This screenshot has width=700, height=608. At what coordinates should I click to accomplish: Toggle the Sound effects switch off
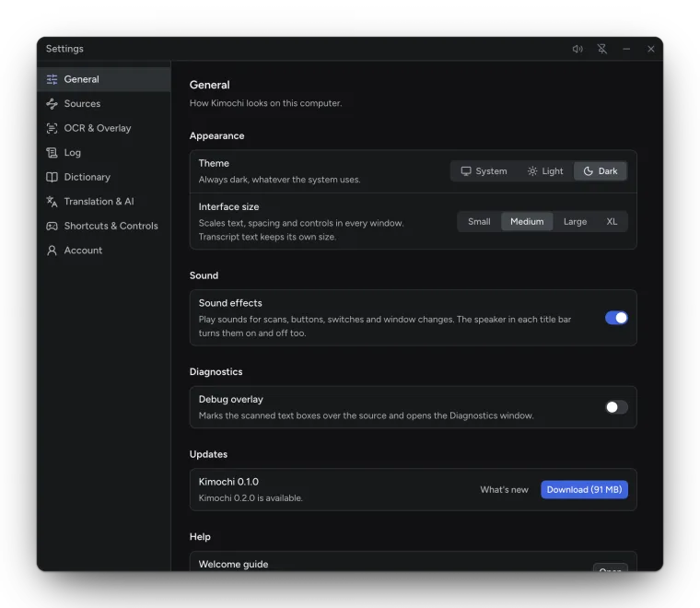[616, 319]
